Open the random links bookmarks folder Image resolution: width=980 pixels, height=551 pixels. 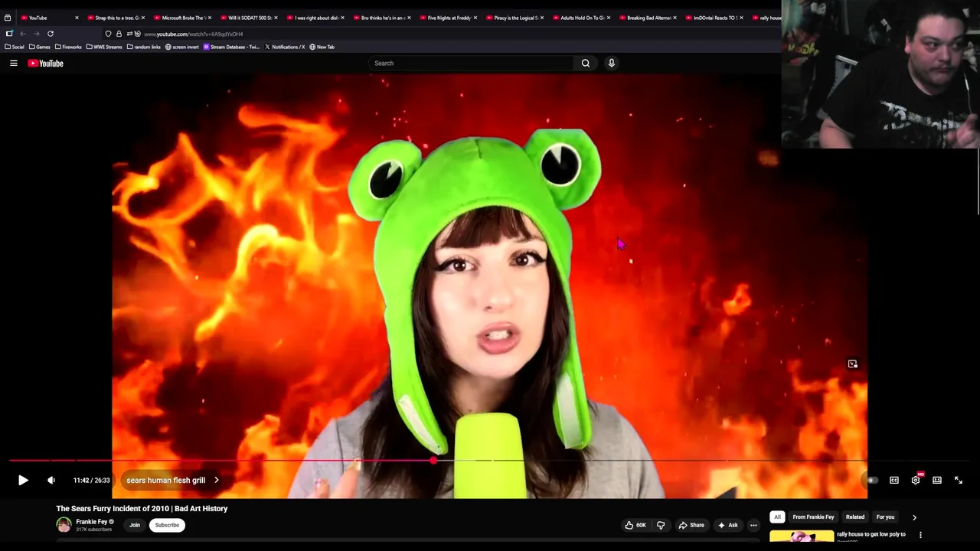(143, 47)
